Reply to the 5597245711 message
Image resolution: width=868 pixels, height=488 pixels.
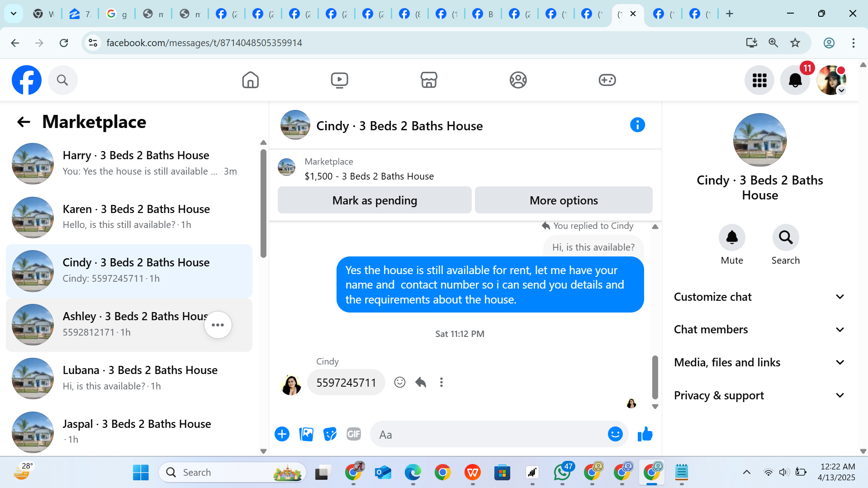[x=421, y=383]
